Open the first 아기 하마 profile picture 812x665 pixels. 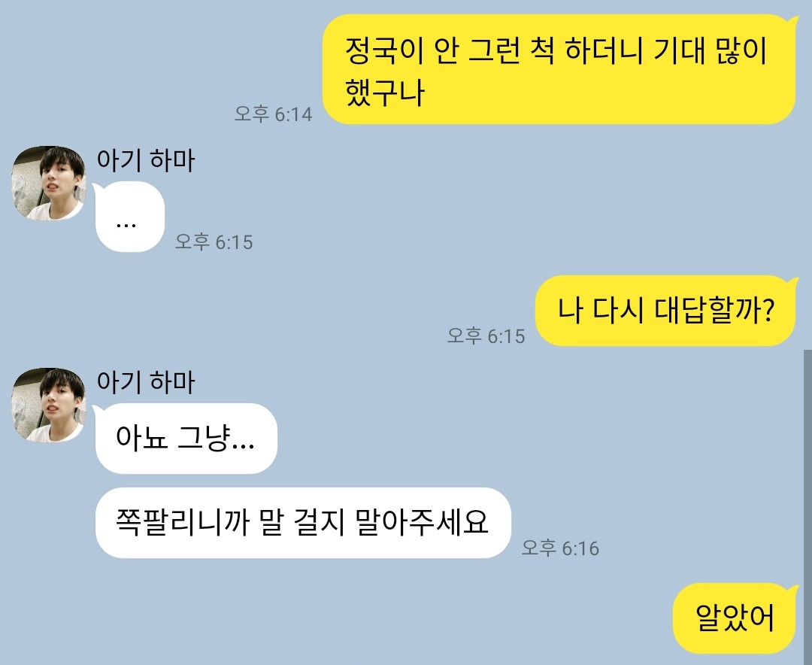click(x=48, y=183)
